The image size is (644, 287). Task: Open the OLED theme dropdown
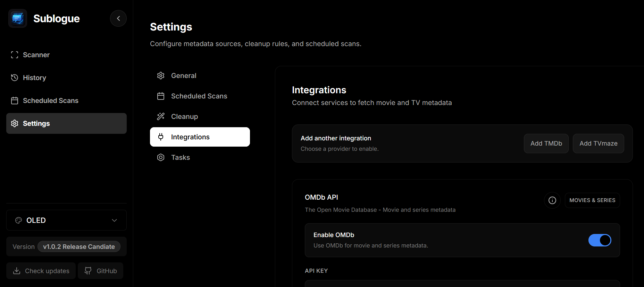click(x=66, y=220)
